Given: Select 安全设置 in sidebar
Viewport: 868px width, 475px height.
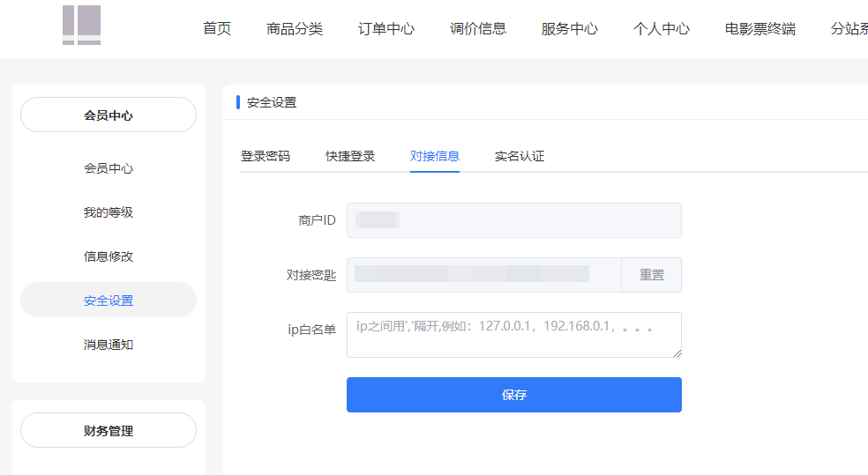Looking at the screenshot, I should pos(108,301).
